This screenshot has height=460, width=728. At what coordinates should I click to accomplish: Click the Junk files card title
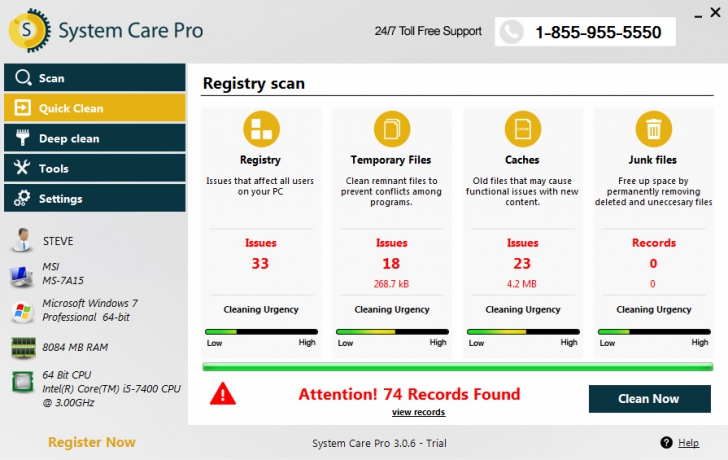(x=653, y=160)
